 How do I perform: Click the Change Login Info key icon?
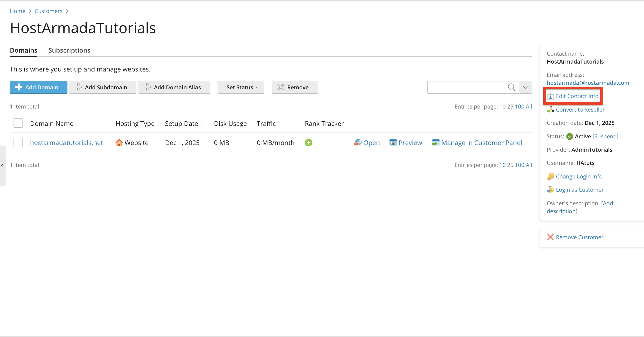550,176
